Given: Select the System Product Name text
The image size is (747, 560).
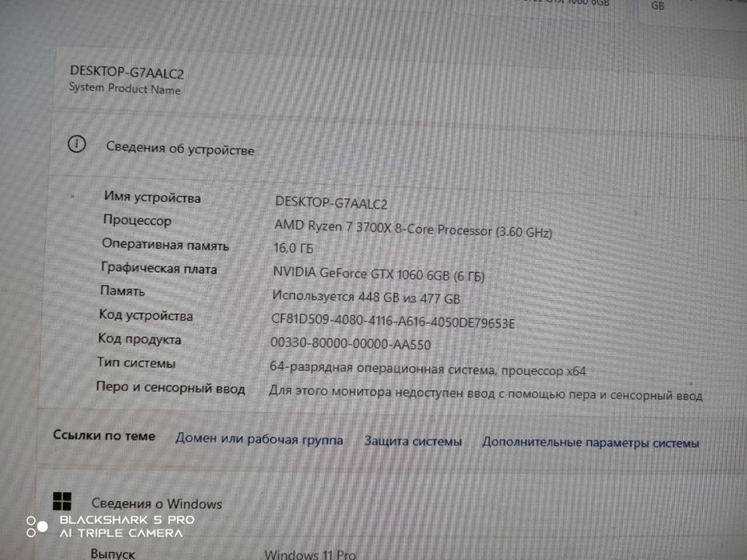Looking at the screenshot, I should pos(125,89).
